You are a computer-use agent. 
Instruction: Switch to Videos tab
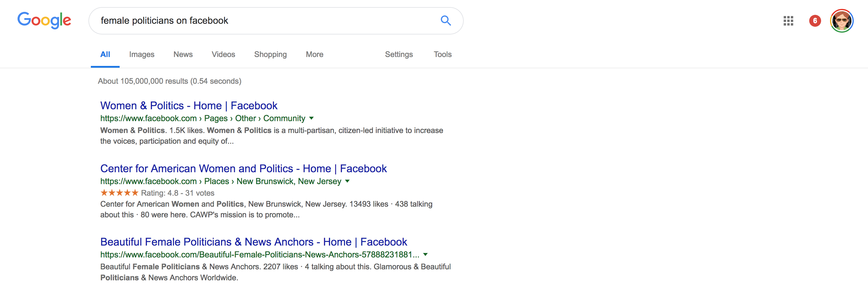pyautogui.click(x=224, y=54)
